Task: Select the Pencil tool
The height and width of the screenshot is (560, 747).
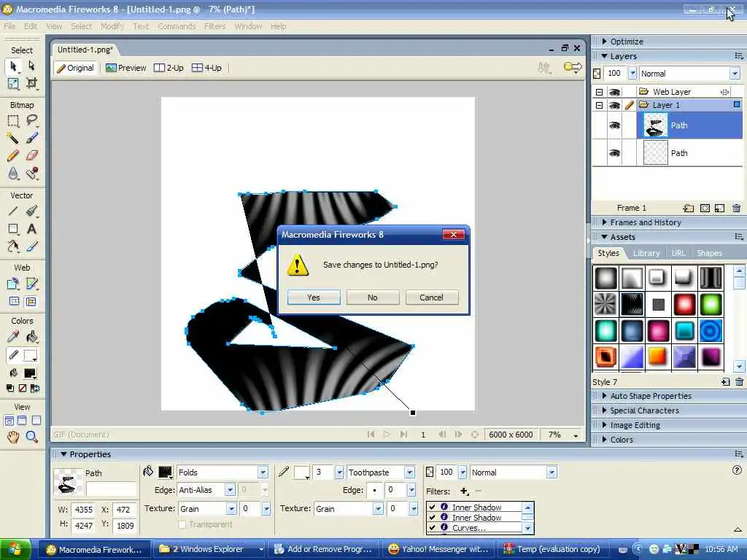Action: [x=13, y=155]
